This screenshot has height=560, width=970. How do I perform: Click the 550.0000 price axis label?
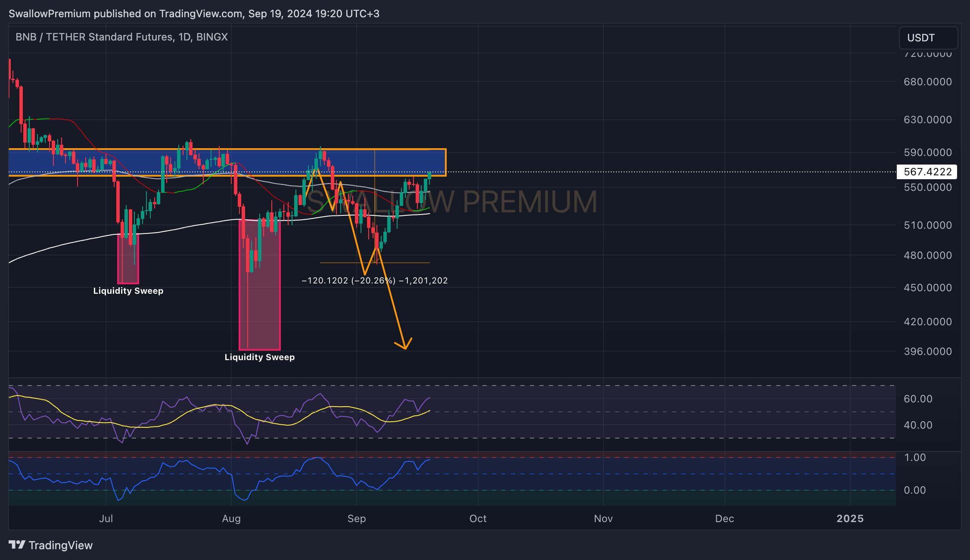point(928,187)
